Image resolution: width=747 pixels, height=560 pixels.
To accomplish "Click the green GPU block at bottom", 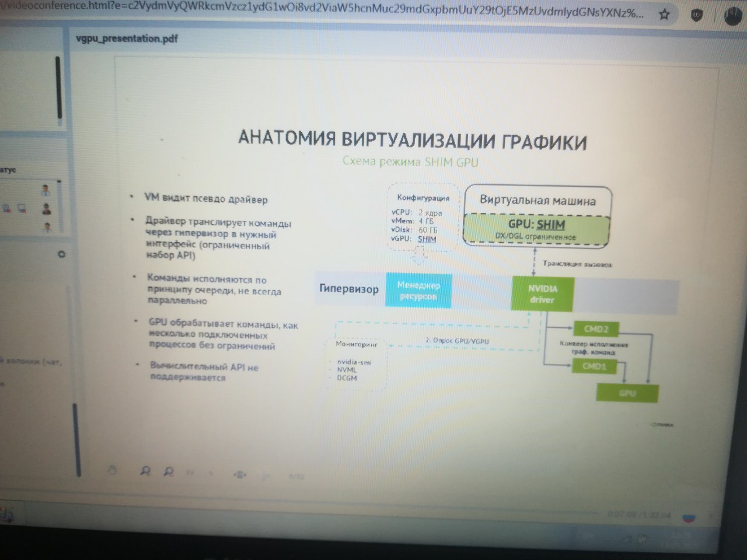I will [x=627, y=393].
